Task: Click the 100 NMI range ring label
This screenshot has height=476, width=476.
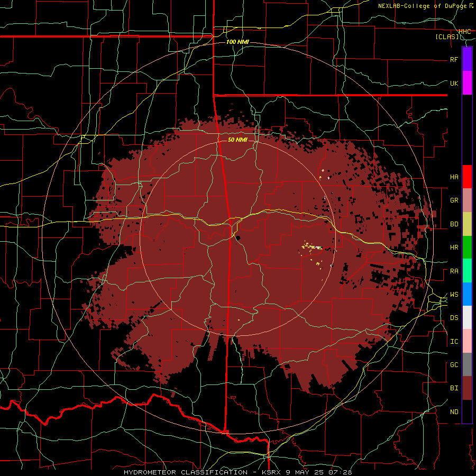Action: pyautogui.click(x=237, y=42)
